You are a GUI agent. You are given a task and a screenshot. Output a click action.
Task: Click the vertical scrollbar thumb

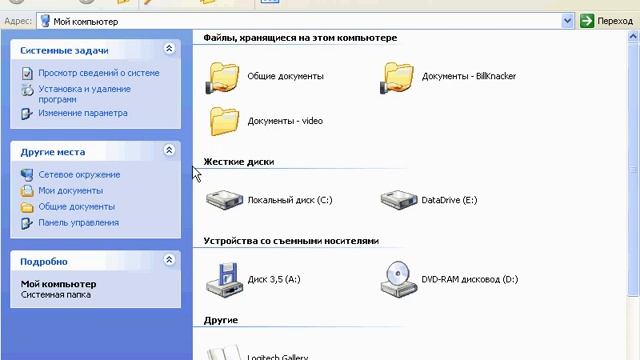pyautogui.click(x=633, y=169)
